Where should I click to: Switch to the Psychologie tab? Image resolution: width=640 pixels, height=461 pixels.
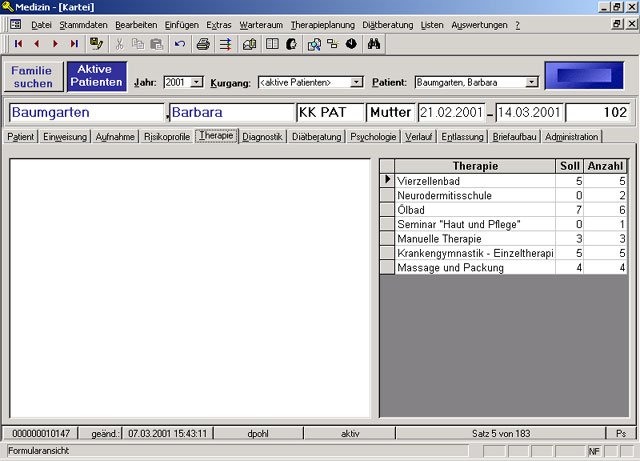(x=373, y=137)
